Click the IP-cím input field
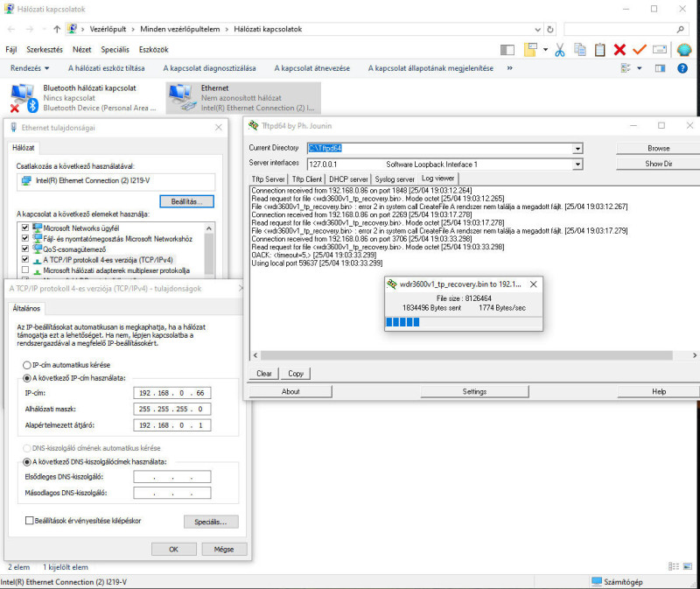Screen dimensions: 700x589 pyautogui.click(x=171, y=393)
